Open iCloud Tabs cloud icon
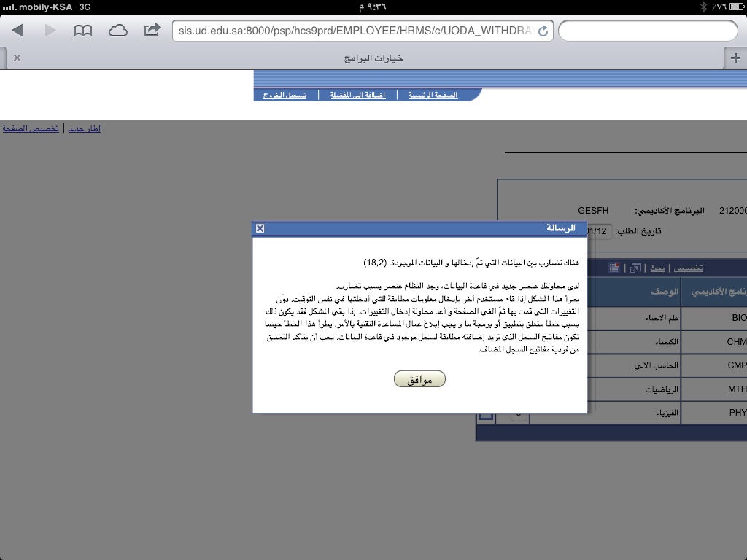This screenshot has height=560, width=747. [117, 31]
